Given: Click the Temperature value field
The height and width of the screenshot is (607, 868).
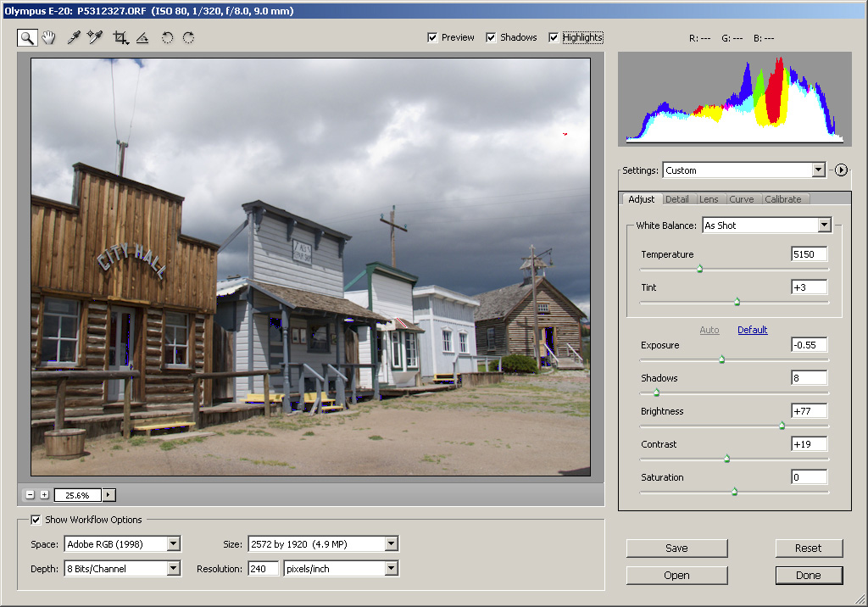Looking at the screenshot, I should [809, 254].
